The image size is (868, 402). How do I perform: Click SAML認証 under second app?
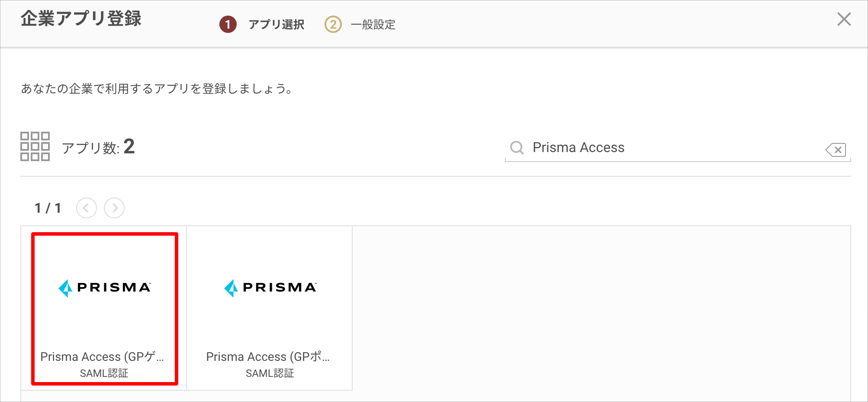(270, 373)
